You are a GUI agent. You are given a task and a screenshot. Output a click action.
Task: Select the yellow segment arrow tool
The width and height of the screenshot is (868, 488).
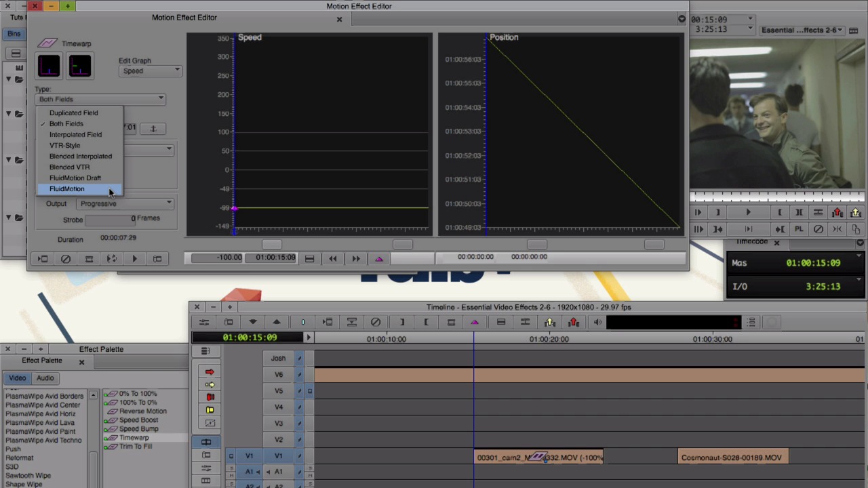(x=210, y=384)
